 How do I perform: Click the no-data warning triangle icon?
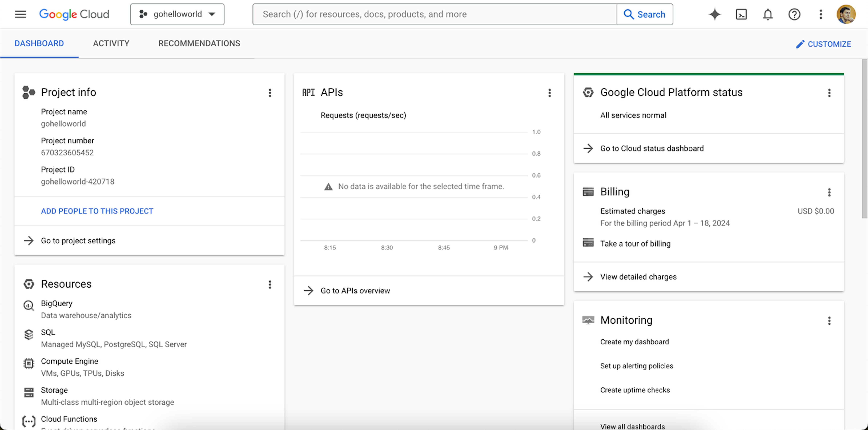coord(328,187)
